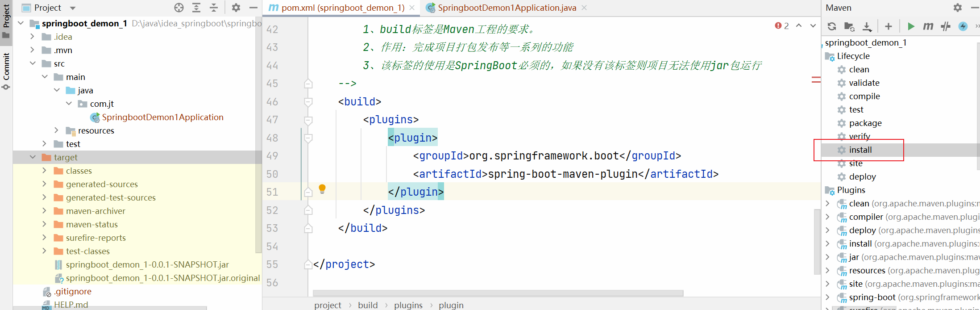Collapse the springboot_demon_1 root folder

click(x=21, y=23)
